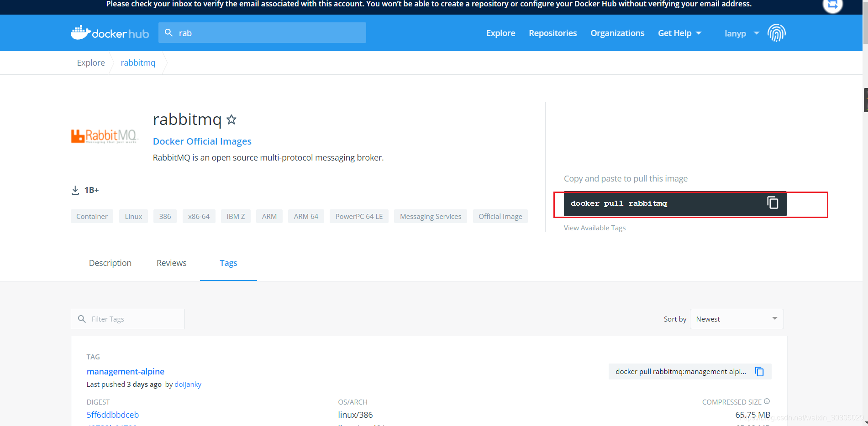Open the lanyp account menu
This screenshot has height=426, width=868.
(x=742, y=33)
